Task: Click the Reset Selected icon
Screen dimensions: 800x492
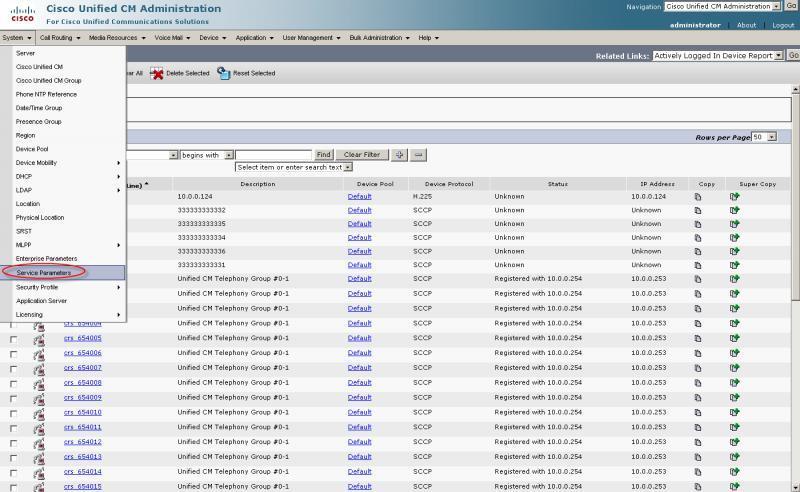Action: coord(223,73)
